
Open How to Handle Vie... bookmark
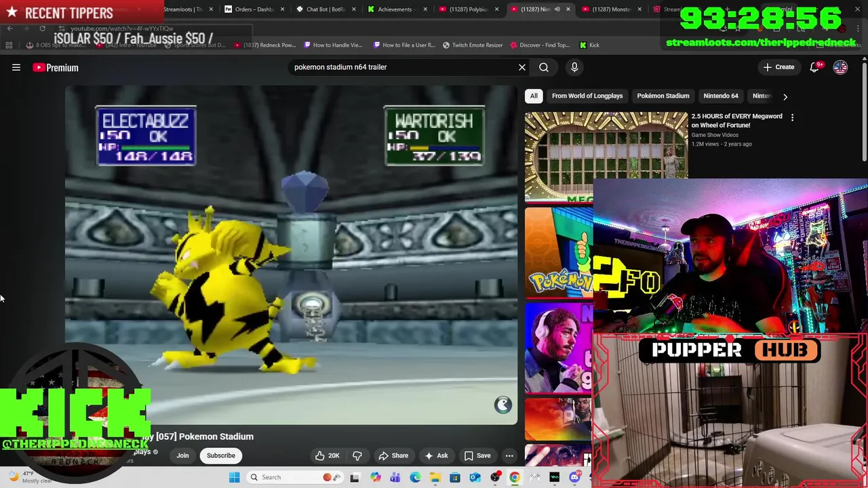(333, 45)
